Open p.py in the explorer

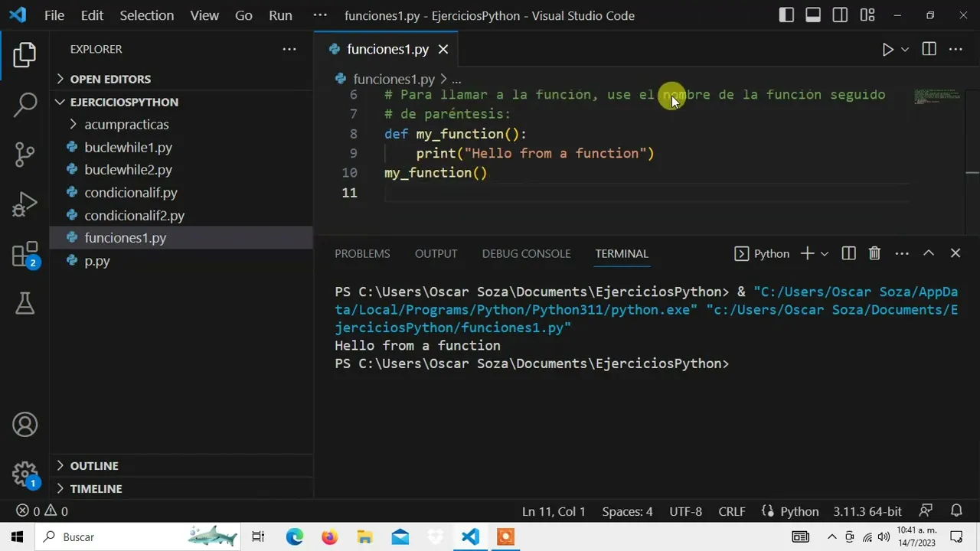pos(181,261)
